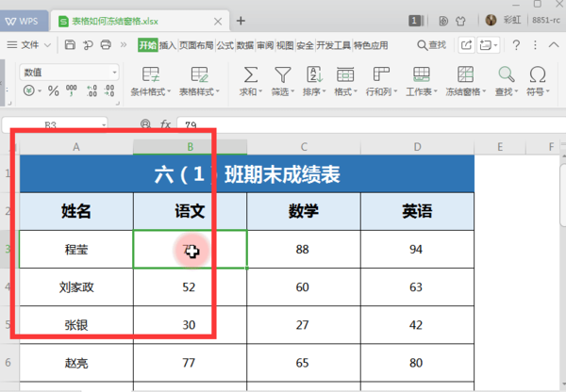
Task: Close the 表格如何冻结窗格.xlsx tab
Action: [x=218, y=22]
